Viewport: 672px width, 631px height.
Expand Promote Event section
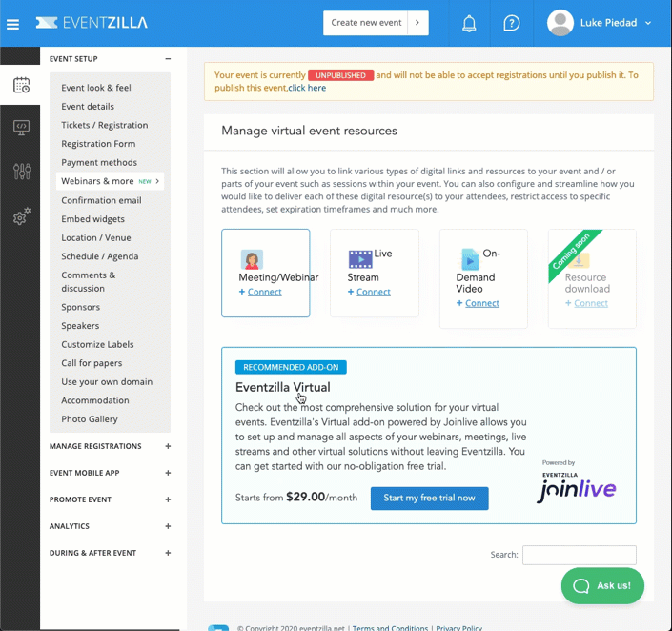point(168,499)
